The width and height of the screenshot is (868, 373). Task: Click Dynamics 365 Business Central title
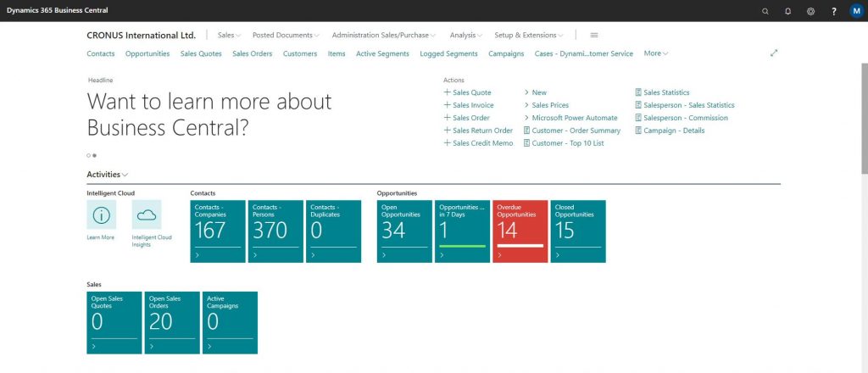pyautogui.click(x=57, y=10)
